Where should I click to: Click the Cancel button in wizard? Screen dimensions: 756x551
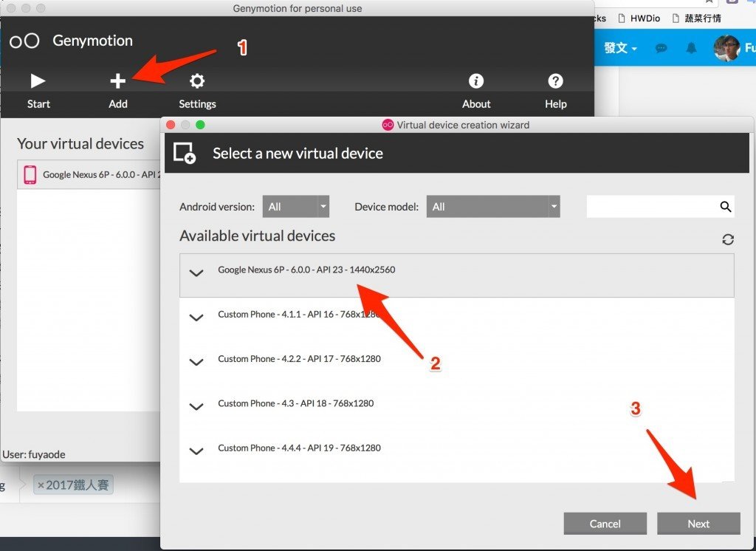(605, 524)
